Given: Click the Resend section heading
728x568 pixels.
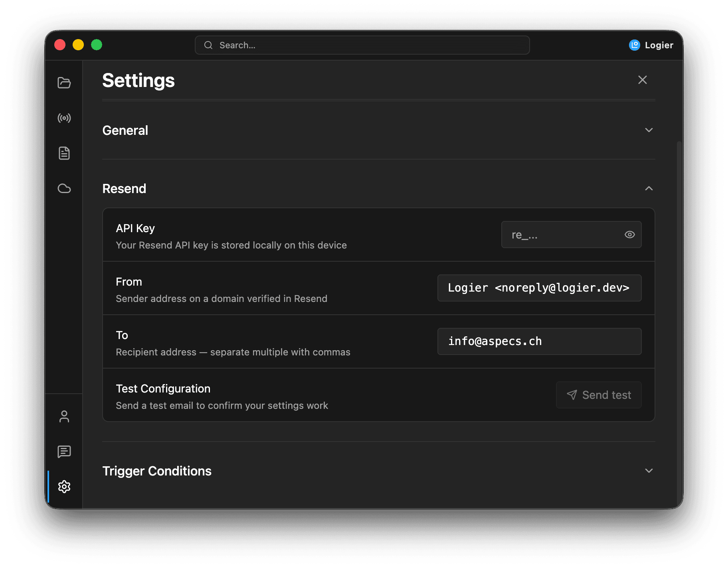Looking at the screenshot, I should [124, 189].
